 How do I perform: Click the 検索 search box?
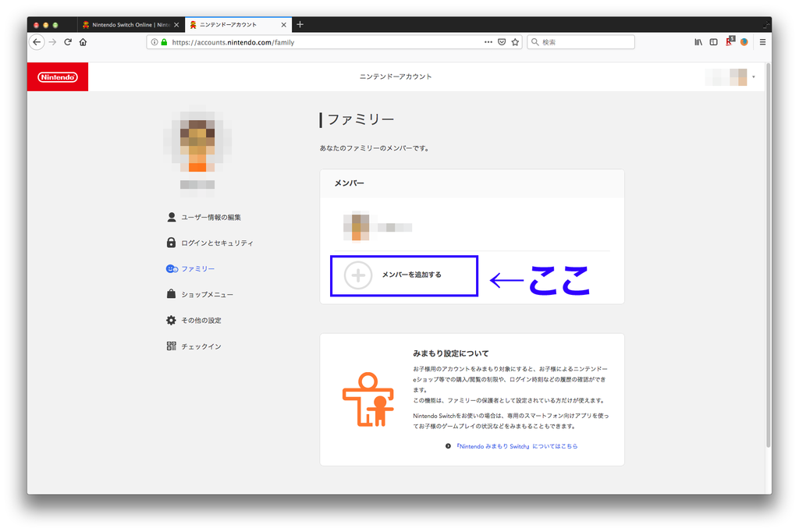pyautogui.click(x=581, y=42)
